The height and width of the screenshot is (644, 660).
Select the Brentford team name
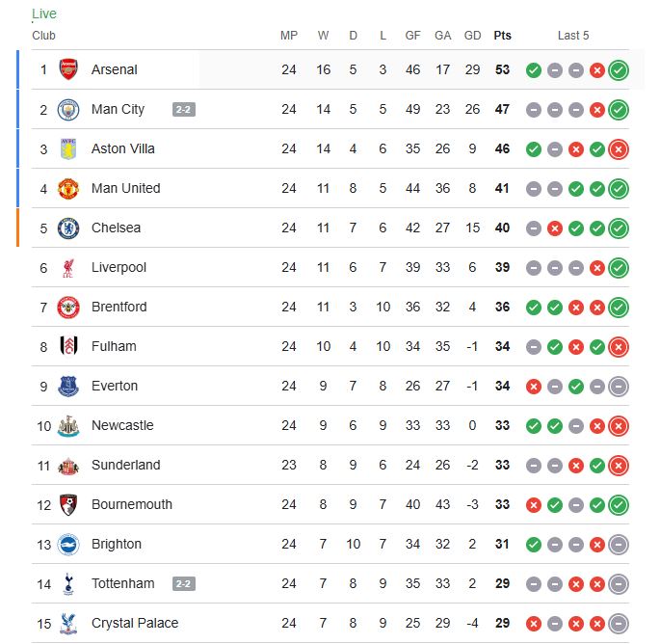pos(119,307)
